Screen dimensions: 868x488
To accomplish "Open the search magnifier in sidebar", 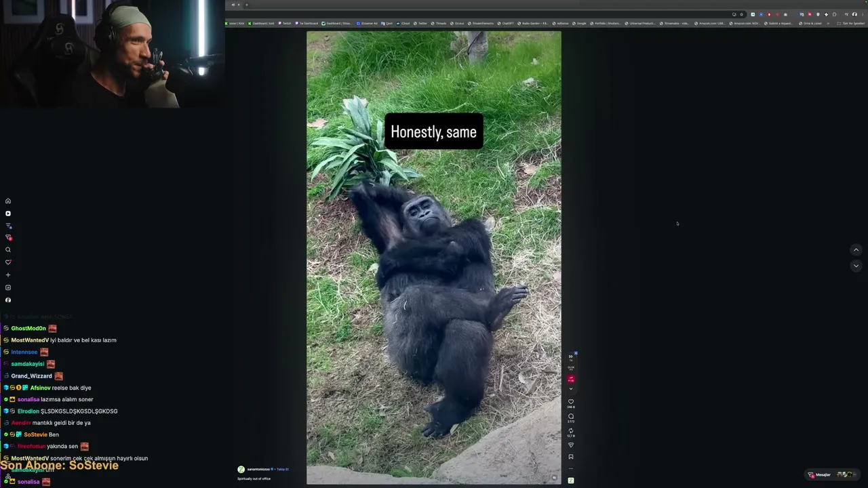I will click(x=8, y=250).
